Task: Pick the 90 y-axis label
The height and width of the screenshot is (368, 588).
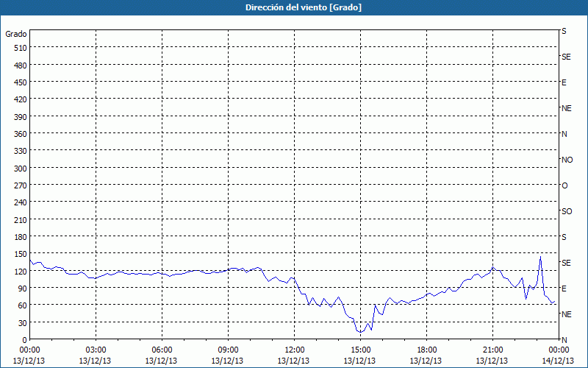Action: pyautogui.click(x=23, y=289)
